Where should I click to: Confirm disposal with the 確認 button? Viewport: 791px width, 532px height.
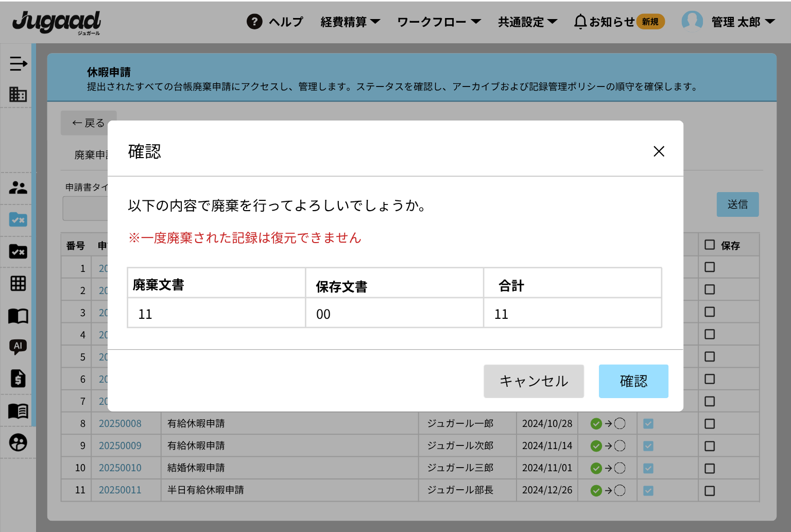(x=633, y=381)
